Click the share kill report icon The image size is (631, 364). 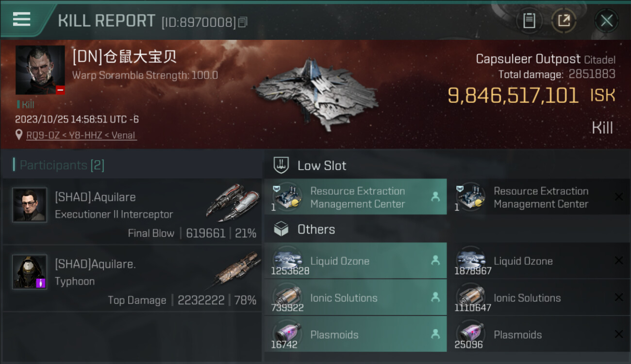(564, 20)
